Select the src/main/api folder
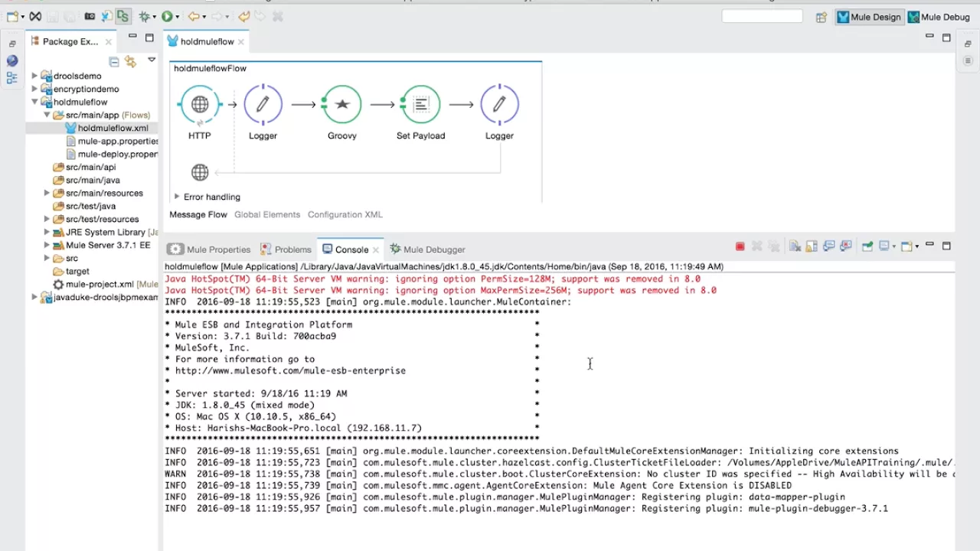 point(84,167)
